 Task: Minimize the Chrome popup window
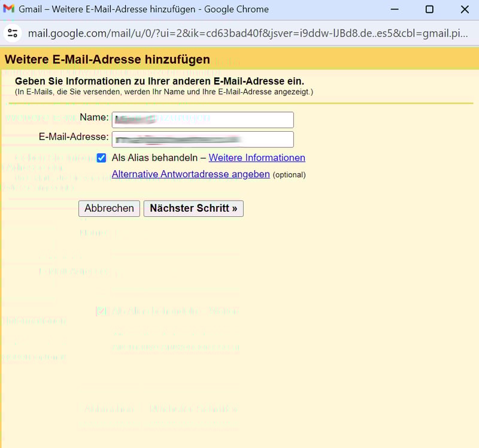(394, 9)
